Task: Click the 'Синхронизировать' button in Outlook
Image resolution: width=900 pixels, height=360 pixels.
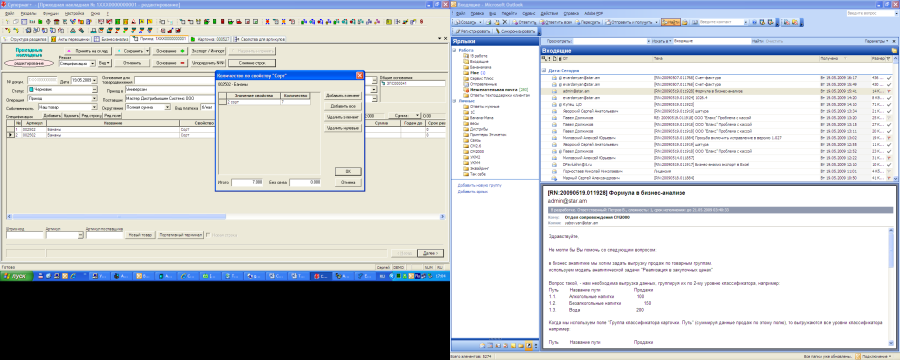Action: (x=515, y=31)
